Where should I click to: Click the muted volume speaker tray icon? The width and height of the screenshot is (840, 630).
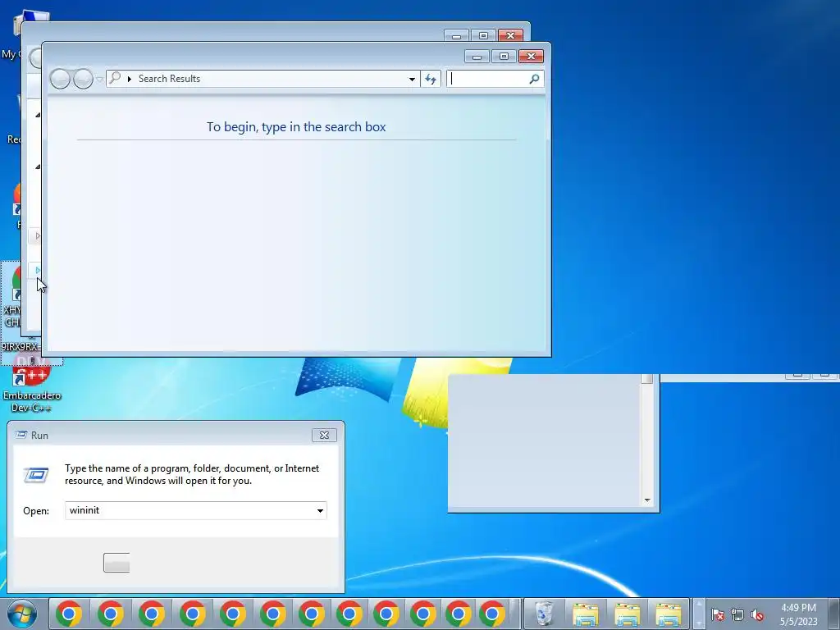pos(757,614)
